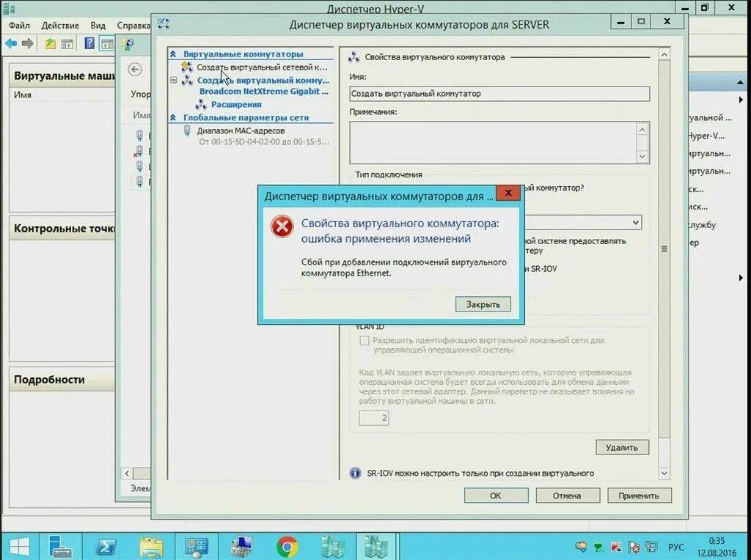This screenshot has height=560, width=751.
Task: Select Создать виртуальный сетевой к... tree item
Action: click(x=262, y=67)
